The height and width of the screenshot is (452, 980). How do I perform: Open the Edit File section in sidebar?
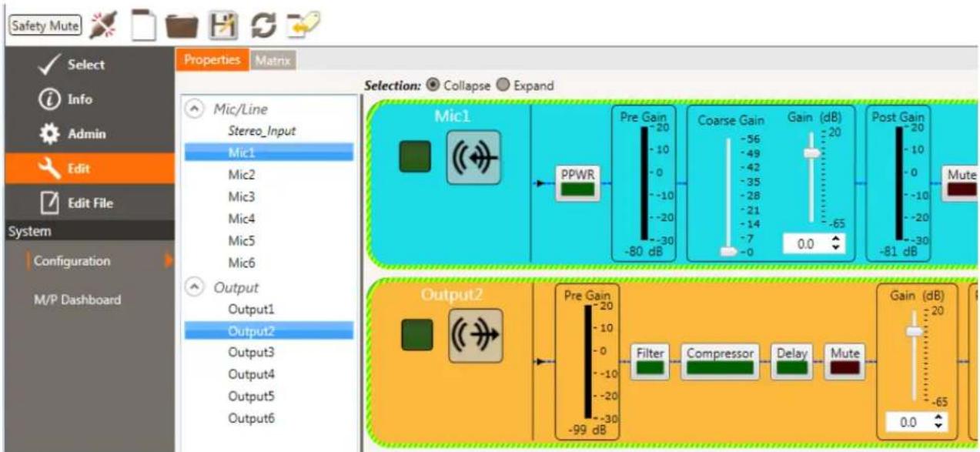tap(88, 203)
